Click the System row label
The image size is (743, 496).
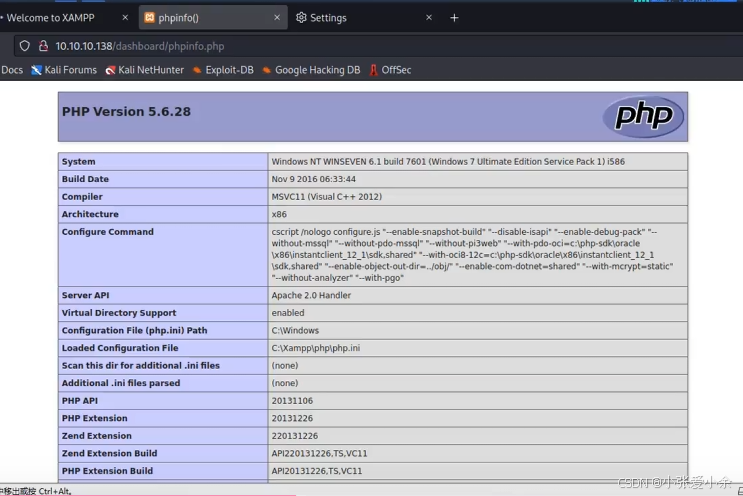(79, 162)
